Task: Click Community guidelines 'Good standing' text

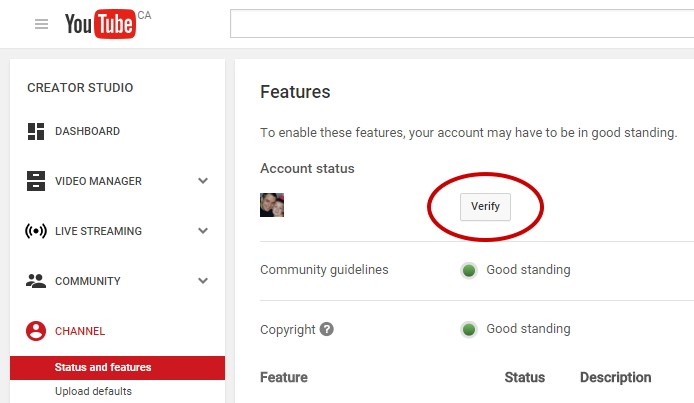Action: click(x=528, y=269)
